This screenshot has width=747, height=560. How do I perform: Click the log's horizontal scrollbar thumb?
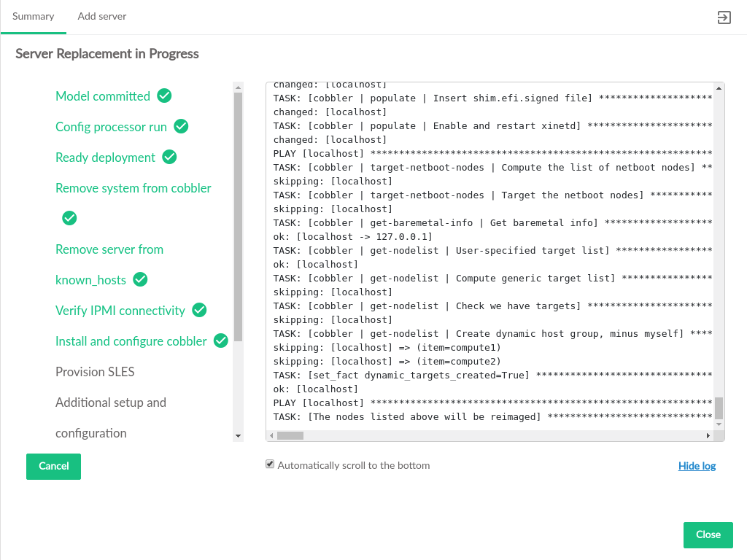point(290,436)
